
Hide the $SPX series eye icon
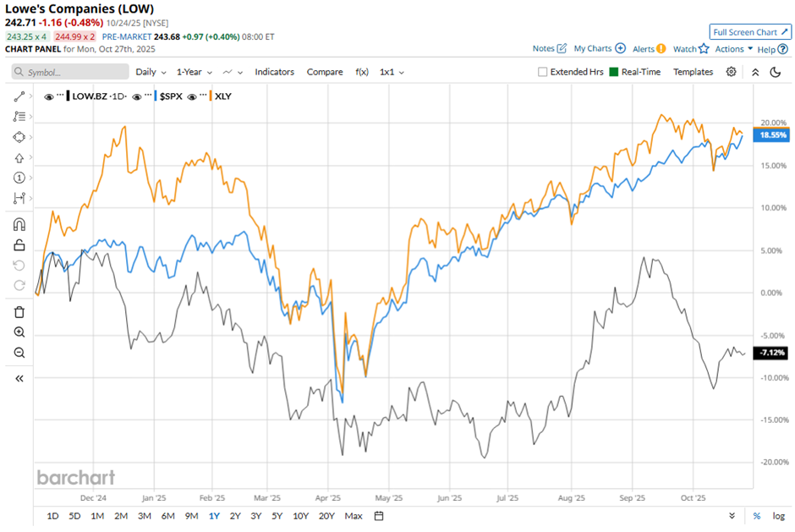coord(136,97)
